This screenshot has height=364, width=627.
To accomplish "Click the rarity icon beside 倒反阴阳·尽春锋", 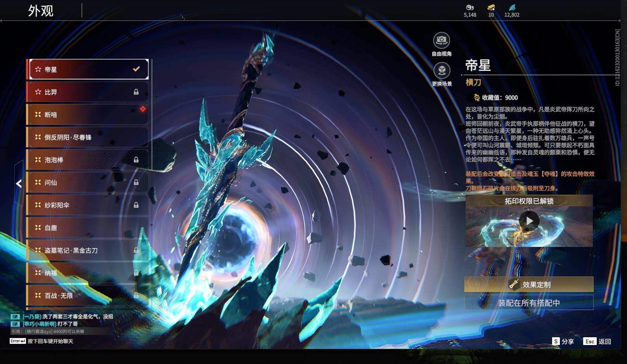I will coord(38,137).
